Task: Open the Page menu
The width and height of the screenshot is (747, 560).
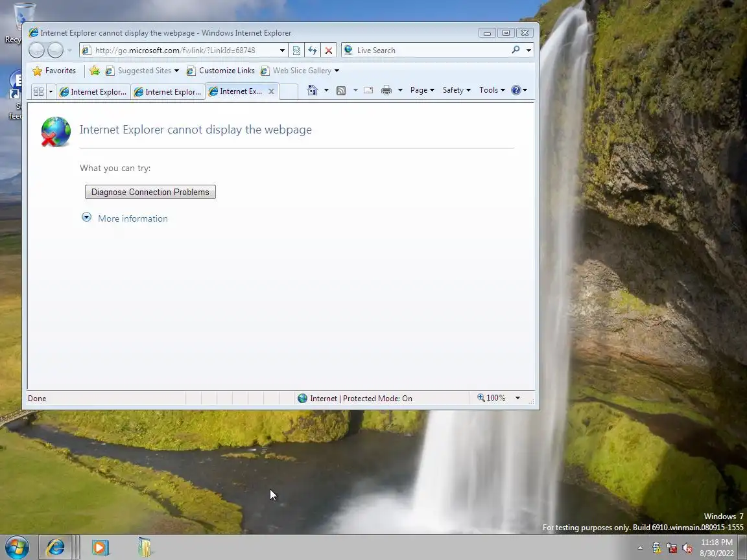Action: 422,90
